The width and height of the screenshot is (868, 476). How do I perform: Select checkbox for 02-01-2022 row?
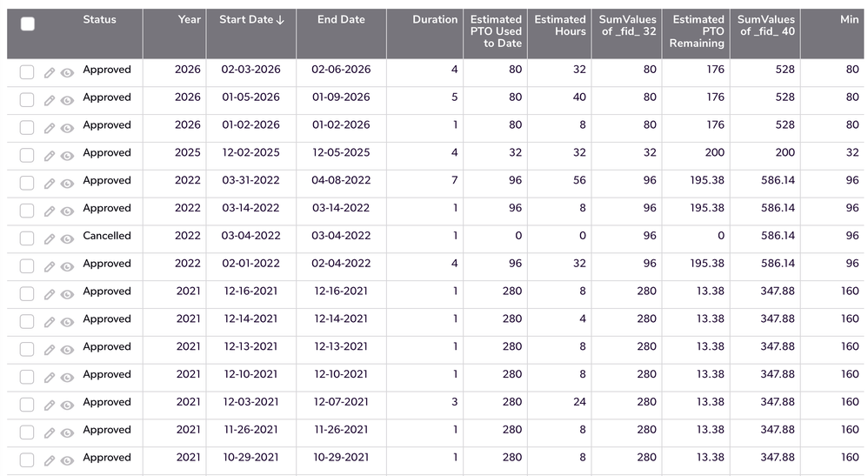coord(27,266)
